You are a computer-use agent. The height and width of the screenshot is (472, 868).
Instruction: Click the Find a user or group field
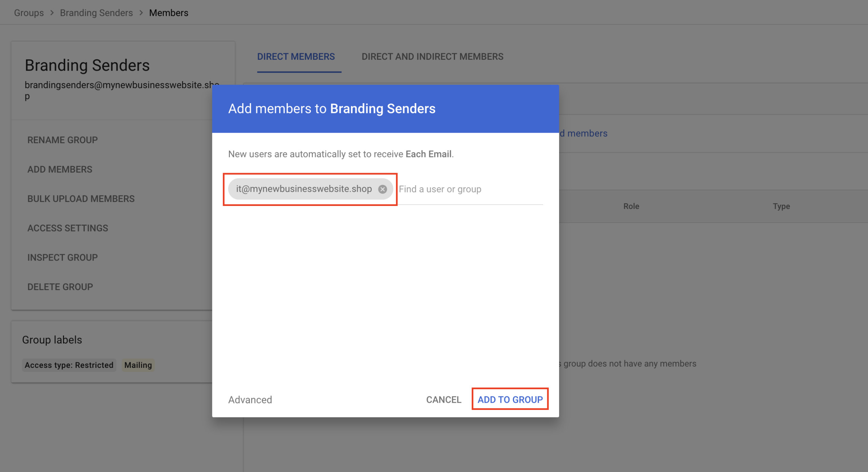470,189
